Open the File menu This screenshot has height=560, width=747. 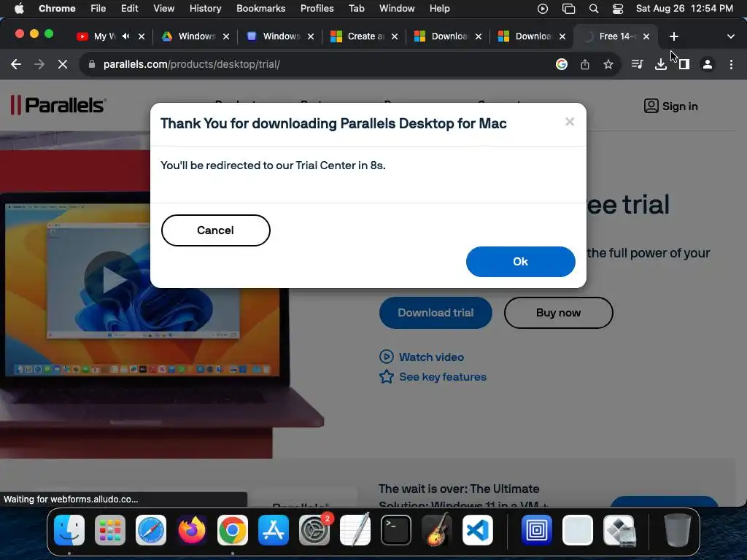(98, 9)
